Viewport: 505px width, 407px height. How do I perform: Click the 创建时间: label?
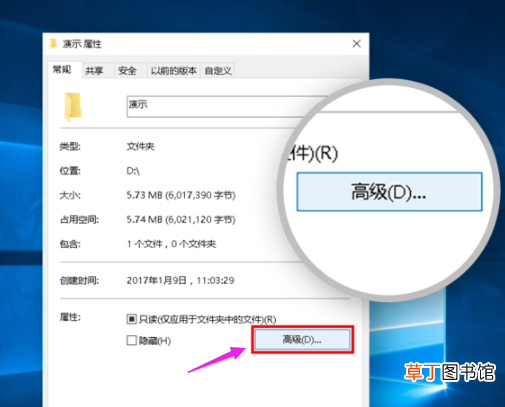point(79,281)
